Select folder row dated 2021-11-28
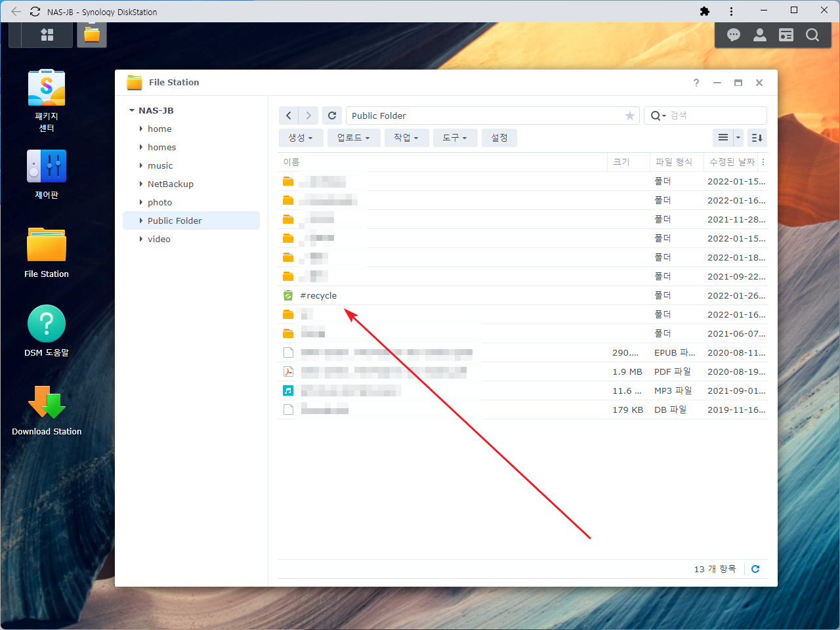Screen dimensions: 840x630 tap(522, 219)
